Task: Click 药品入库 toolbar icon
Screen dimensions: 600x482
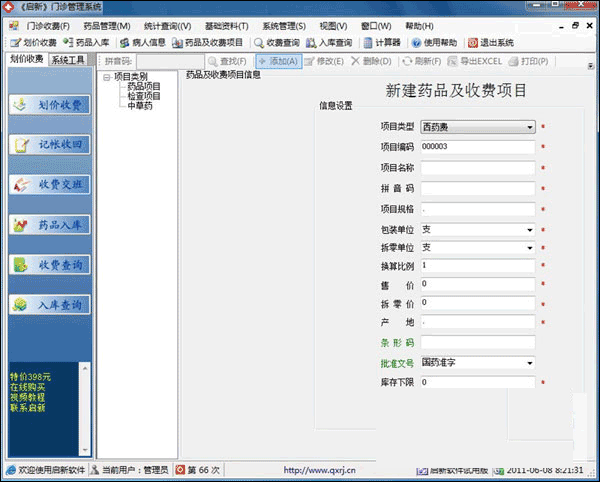Action: 68,42
